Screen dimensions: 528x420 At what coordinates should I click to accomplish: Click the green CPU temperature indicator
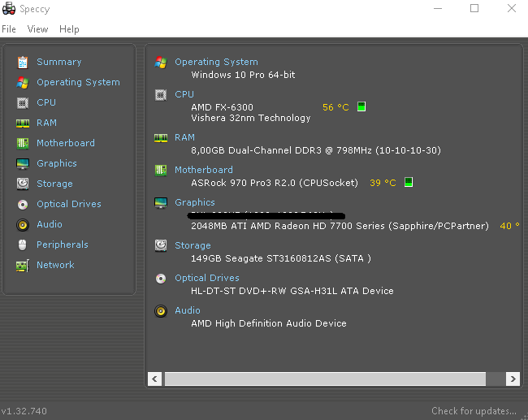click(x=361, y=106)
